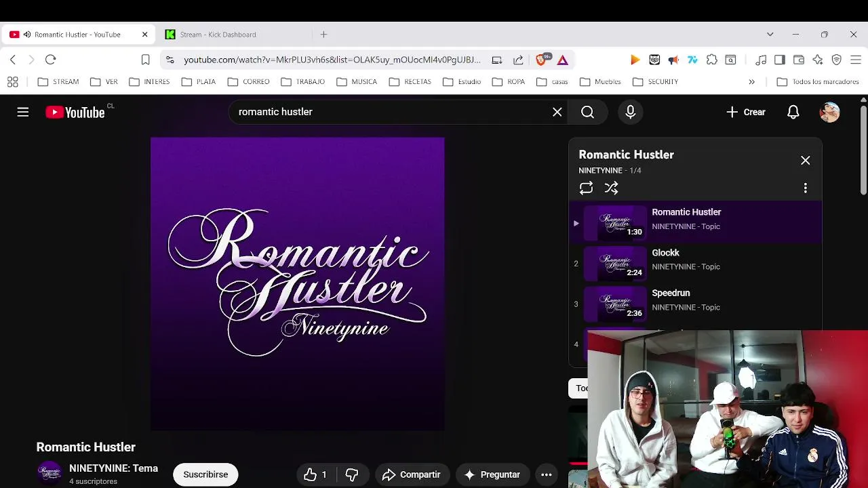Screen dimensions: 868x488
Task: Clear the search box with X
Action: click(x=557, y=112)
